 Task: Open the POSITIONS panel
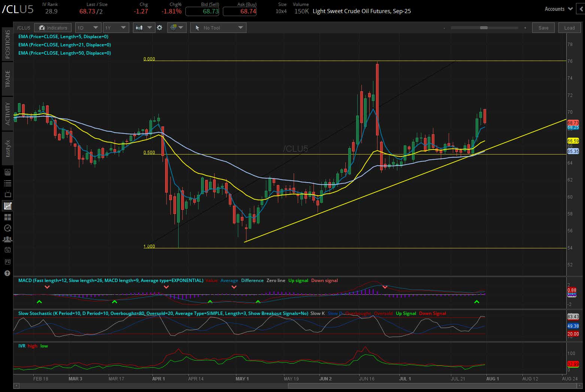(7, 44)
